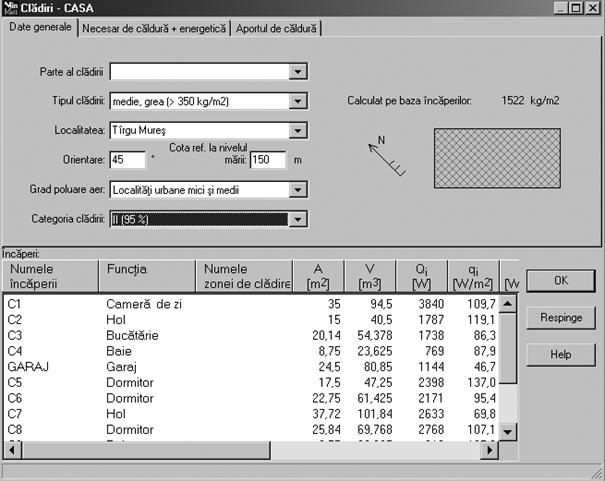Click the Numele încăperii column header

[x=50, y=276]
